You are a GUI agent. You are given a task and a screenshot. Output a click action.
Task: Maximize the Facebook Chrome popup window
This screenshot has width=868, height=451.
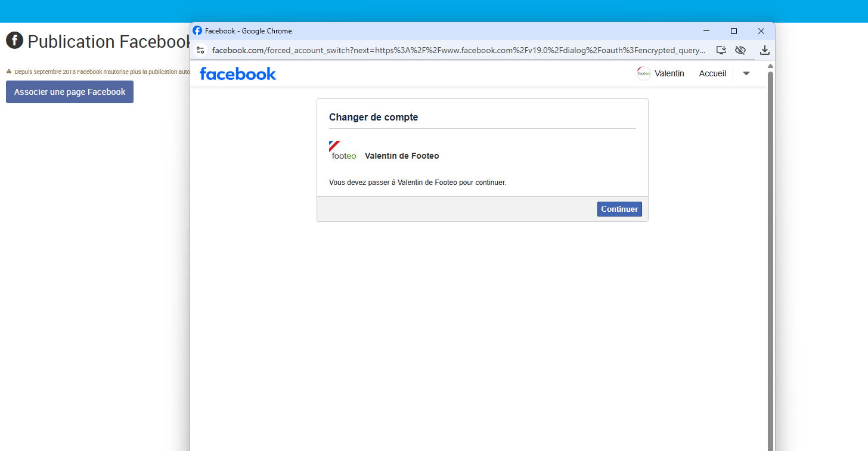(734, 31)
